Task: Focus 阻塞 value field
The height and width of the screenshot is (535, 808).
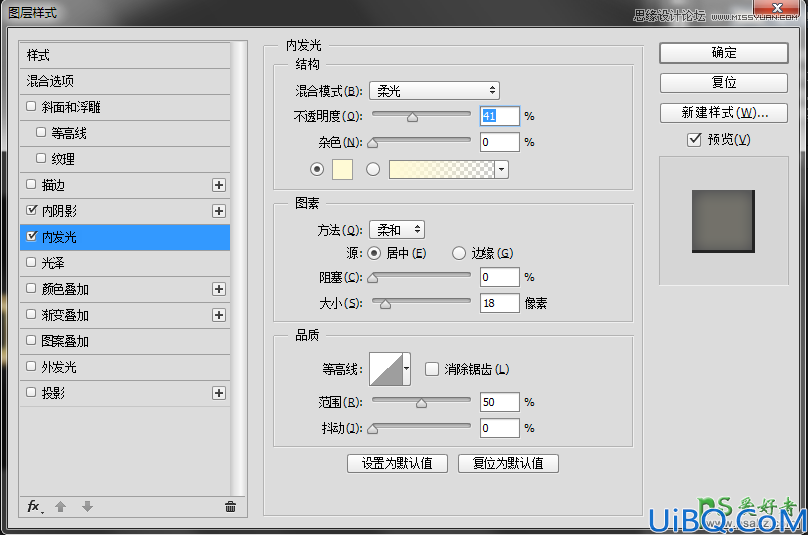Action: point(499,277)
